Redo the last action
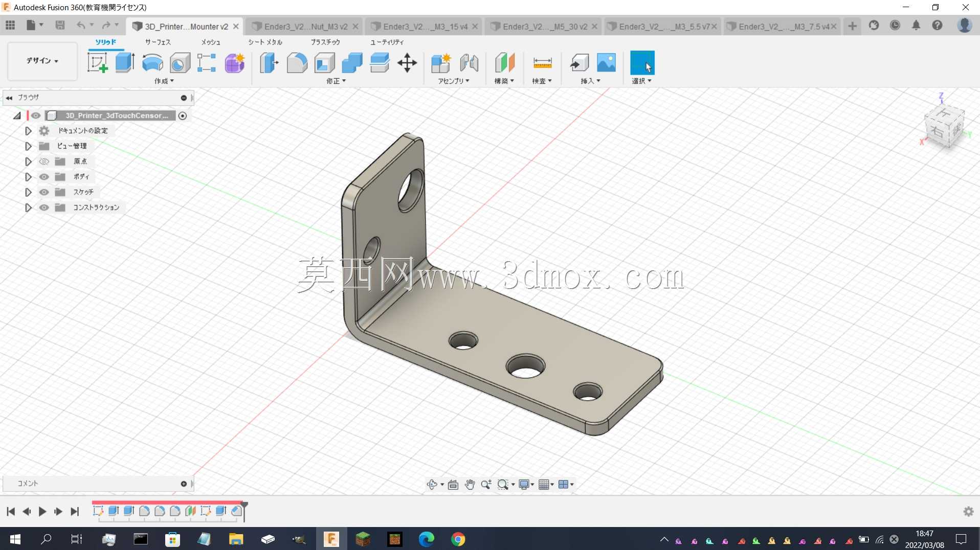Screen dimensions: 980x550 (106, 25)
